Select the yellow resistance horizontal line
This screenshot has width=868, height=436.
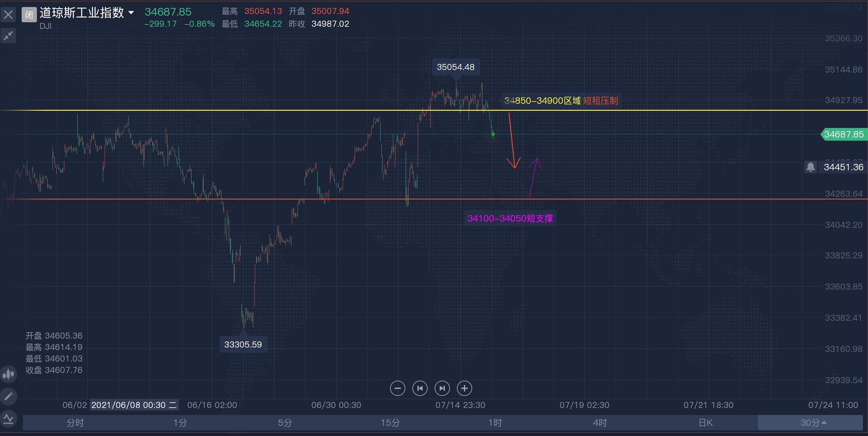click(260, 110)
